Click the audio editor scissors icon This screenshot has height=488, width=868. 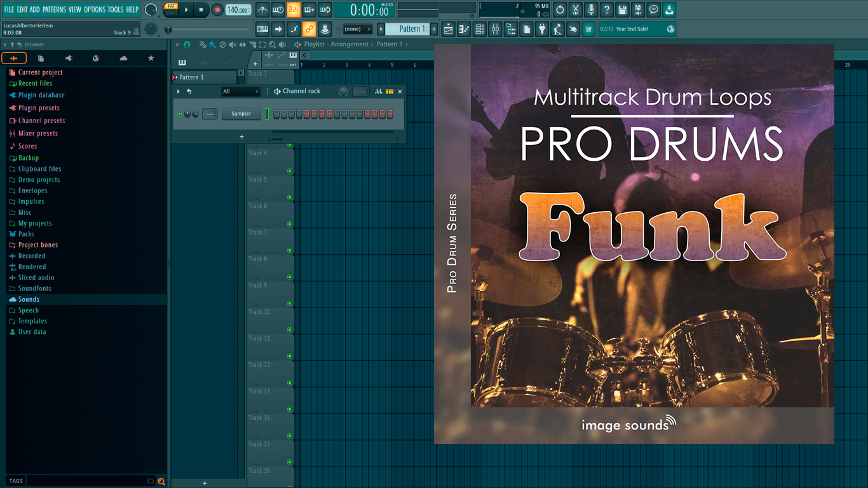coord(576,10)
